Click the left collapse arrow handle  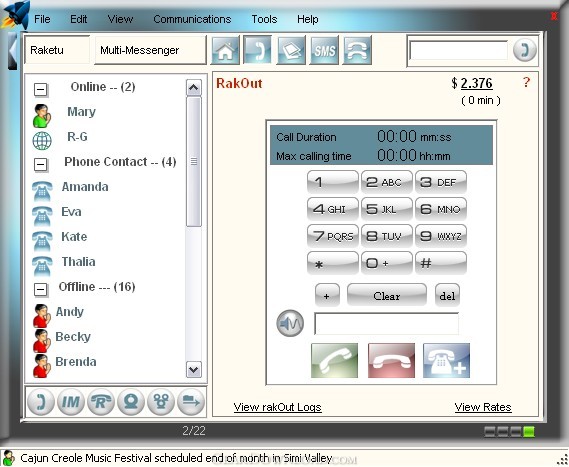[12, 51]
